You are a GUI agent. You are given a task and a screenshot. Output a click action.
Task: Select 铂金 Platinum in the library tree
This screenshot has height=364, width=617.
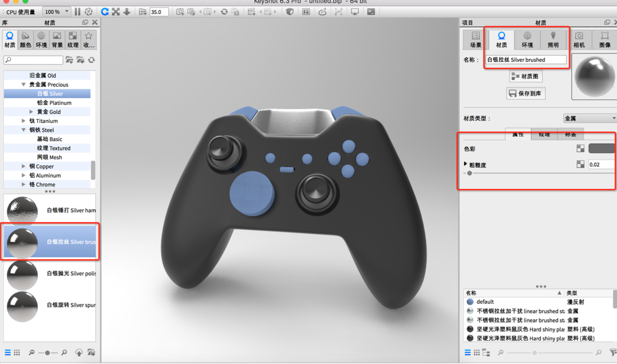click(54, 103)
